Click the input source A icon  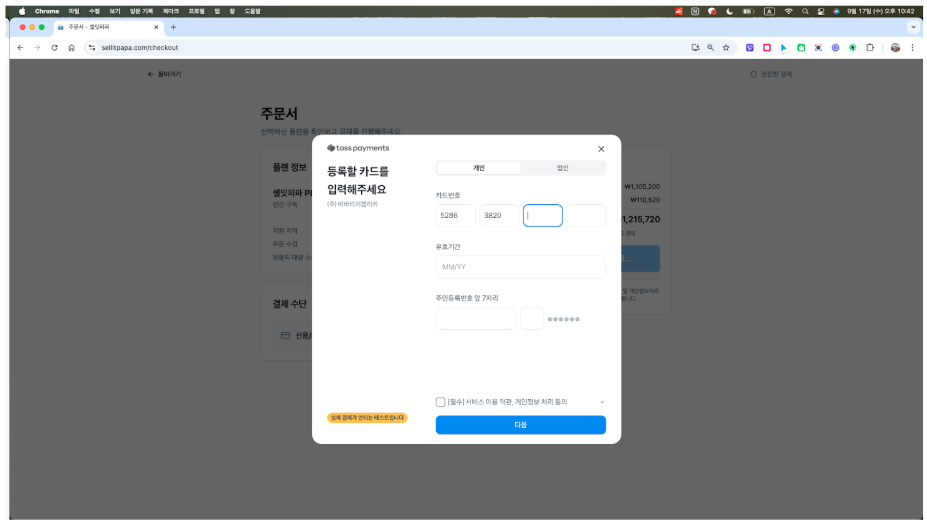pyautogui.click(x=769, y=11)
